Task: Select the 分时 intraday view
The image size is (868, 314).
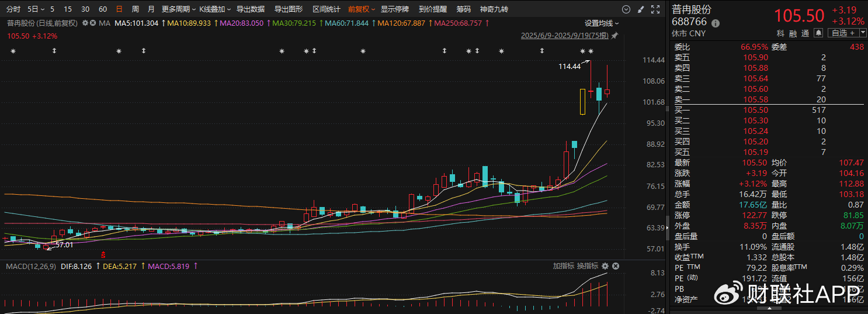Action: 13,9
